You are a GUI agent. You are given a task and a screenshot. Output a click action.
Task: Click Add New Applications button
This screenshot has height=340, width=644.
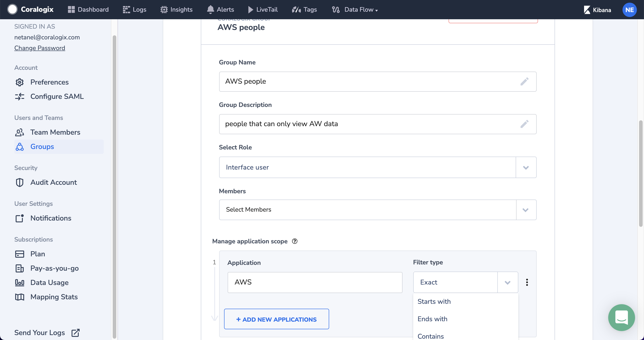point(277,319)
